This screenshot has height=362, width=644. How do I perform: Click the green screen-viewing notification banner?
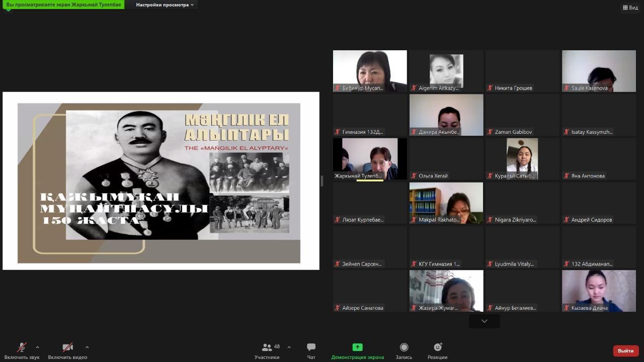[64, 5]
